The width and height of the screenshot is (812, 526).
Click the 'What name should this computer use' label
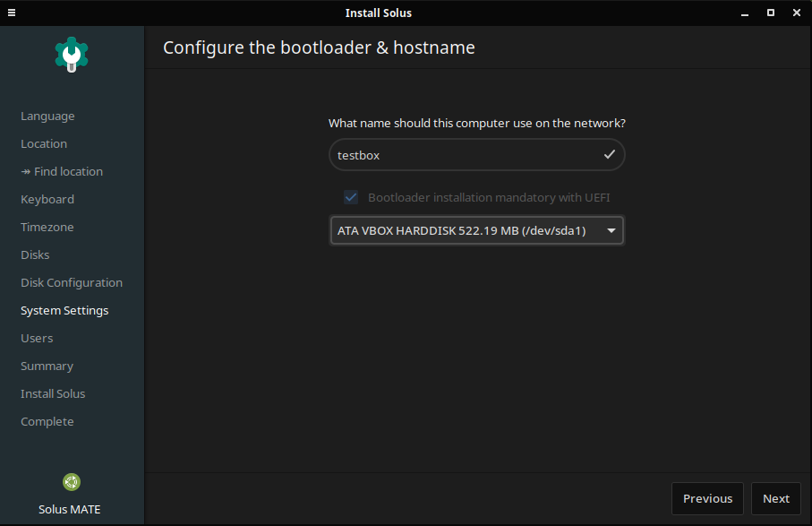tap(477, 124)
